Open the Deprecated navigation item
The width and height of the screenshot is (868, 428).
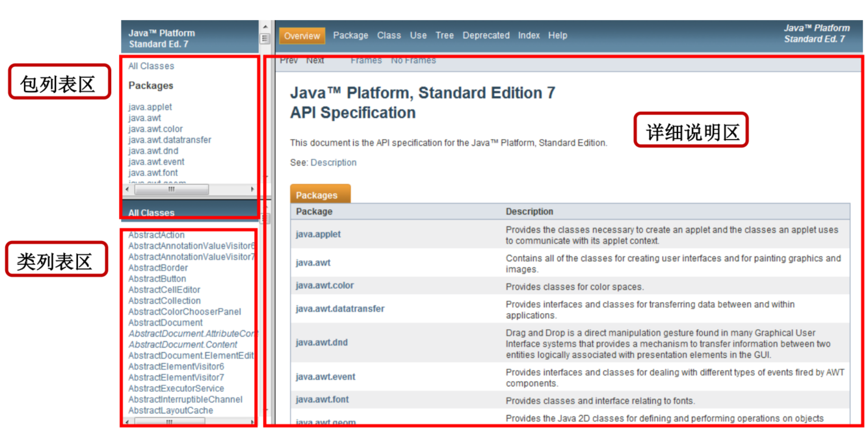(486, 36)
